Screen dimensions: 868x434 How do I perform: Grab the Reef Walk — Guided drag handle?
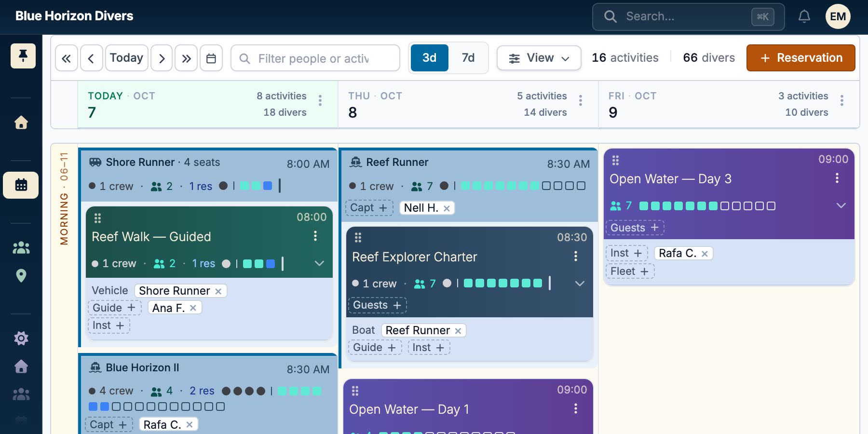click(x=97, y=218)
